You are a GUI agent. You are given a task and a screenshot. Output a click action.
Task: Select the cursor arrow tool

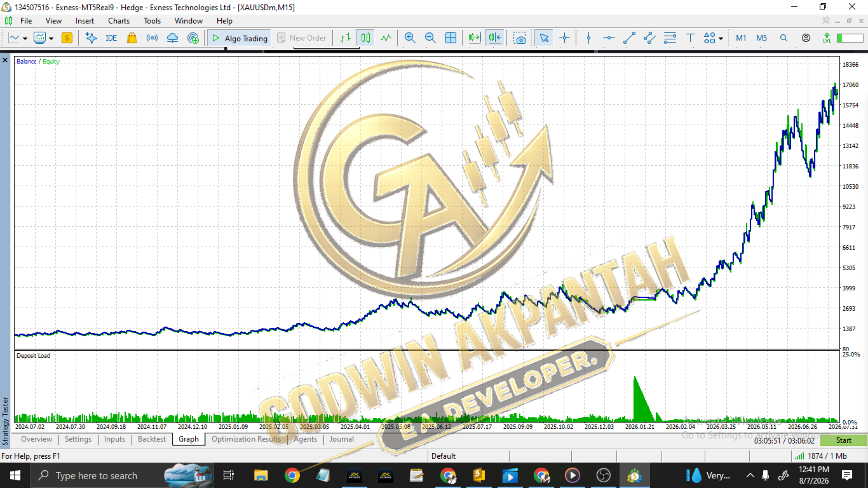[x=543, y=38]
